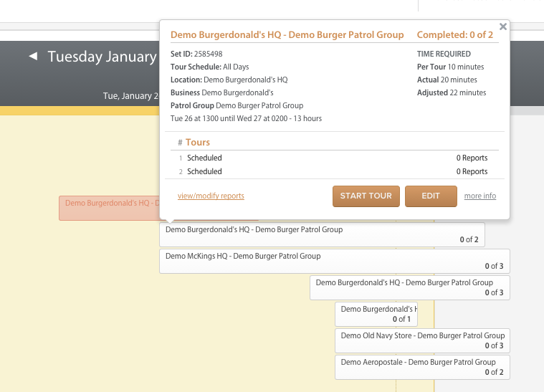
Task: Open Demo Burgerdonald's HQ 0 of 2 calendar block
Action: (x=322, y=234)
